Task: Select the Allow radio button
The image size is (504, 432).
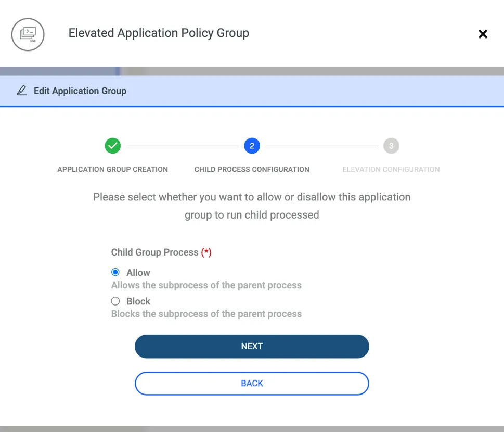Action: (115, 272)
